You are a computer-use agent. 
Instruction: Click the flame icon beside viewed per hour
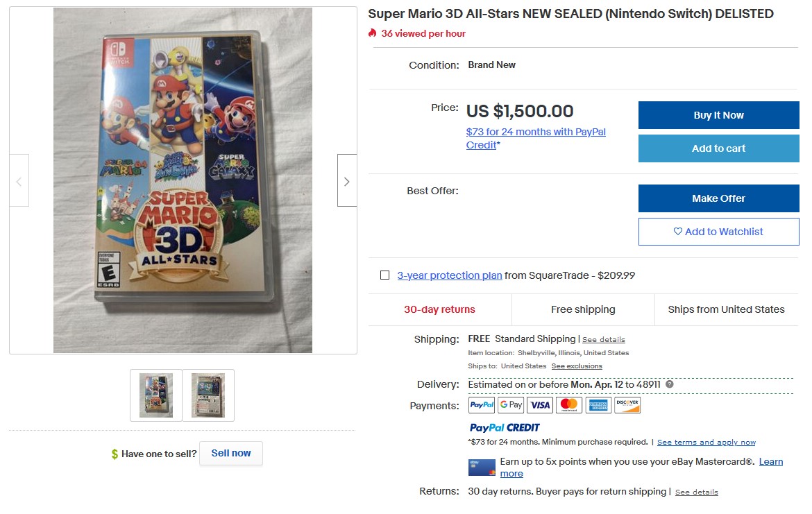(373, 33)
